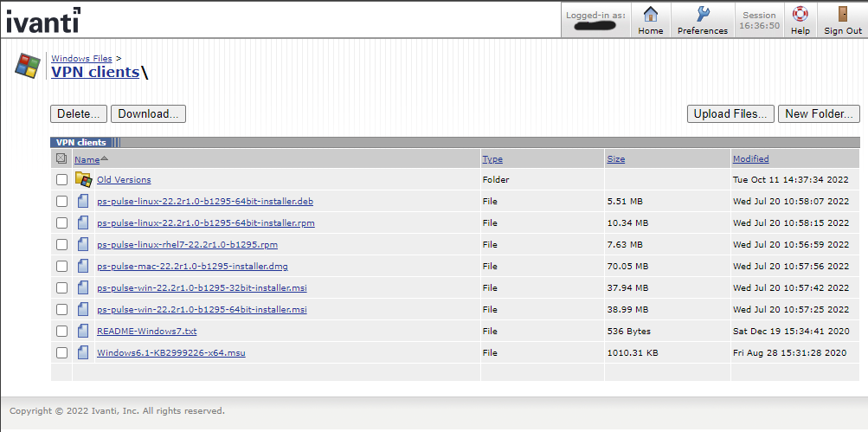
Task: Sort the list by the Type column
Action: (492, 159)
